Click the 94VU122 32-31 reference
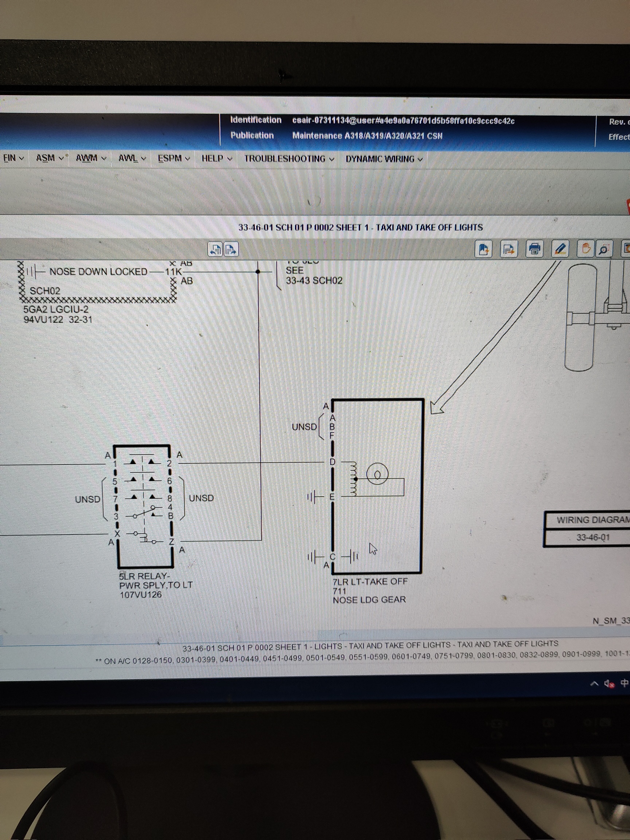The width and height of the screenshot is (630, 840). (58, 319)
